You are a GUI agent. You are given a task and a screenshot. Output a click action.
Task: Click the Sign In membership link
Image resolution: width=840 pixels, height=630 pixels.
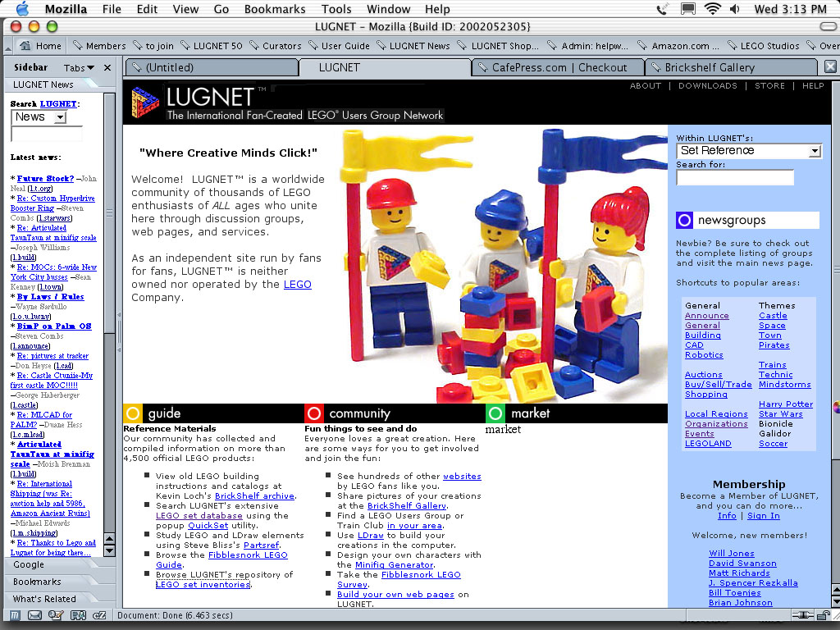click(x=764, y=515)
